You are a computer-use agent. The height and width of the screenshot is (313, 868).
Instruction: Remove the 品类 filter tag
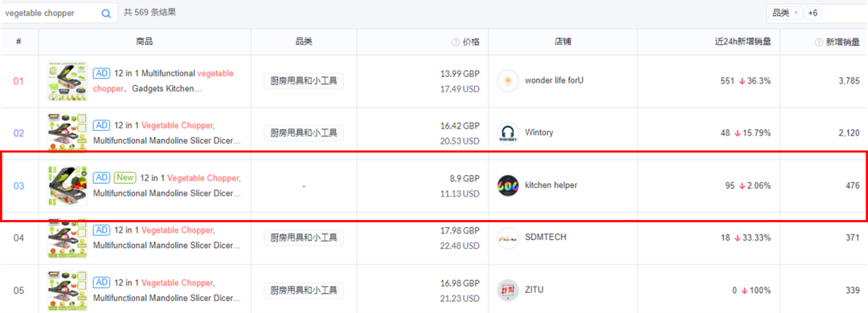click(796, 13)
